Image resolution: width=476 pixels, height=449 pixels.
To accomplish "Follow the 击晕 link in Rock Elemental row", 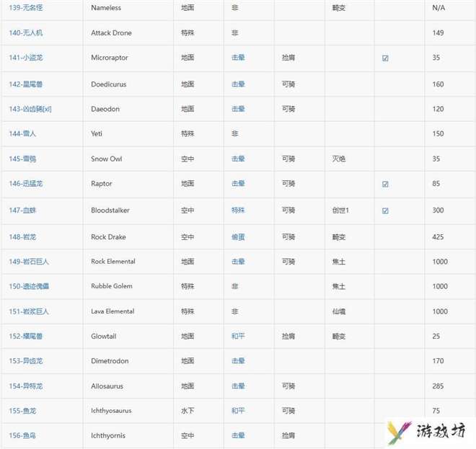I will (238, 262).
